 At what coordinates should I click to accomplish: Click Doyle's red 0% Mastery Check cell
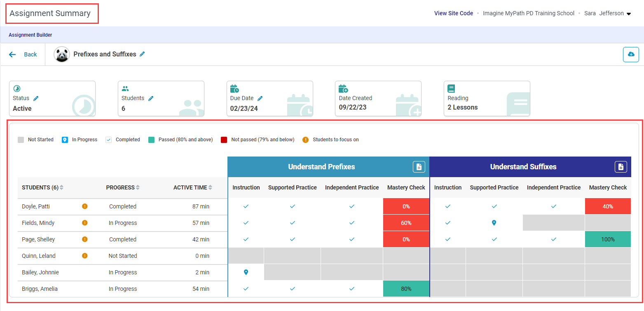406,206
